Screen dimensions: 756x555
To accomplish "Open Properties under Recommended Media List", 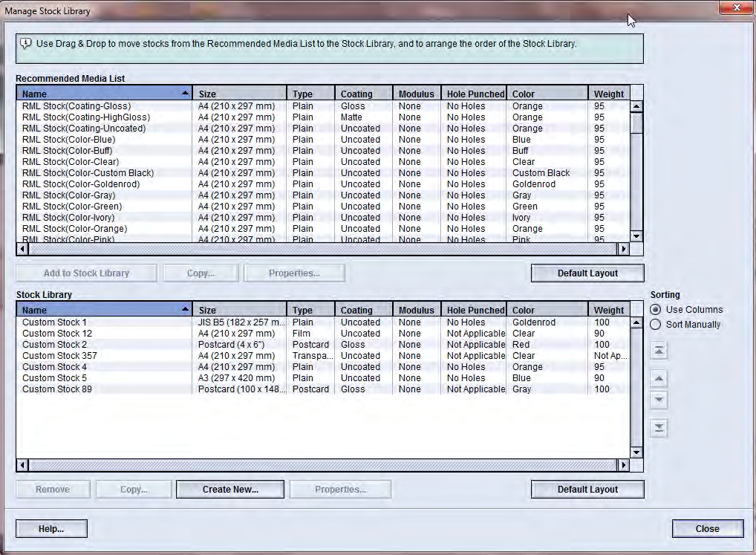I will tap(294, 273).
